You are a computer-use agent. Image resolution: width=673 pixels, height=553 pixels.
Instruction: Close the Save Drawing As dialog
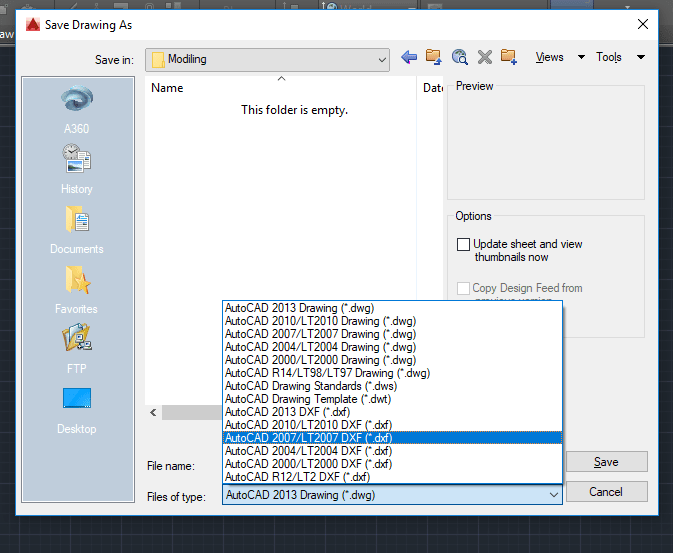tap(643, 24)
